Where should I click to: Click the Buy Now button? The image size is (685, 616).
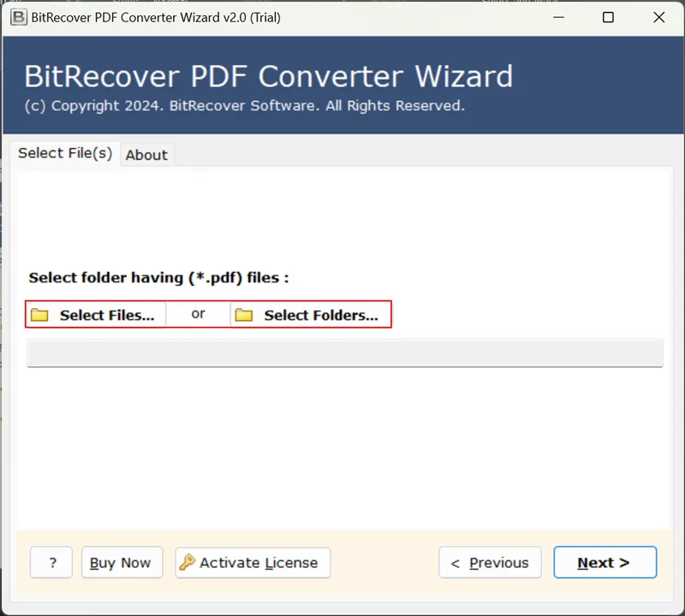121,562
